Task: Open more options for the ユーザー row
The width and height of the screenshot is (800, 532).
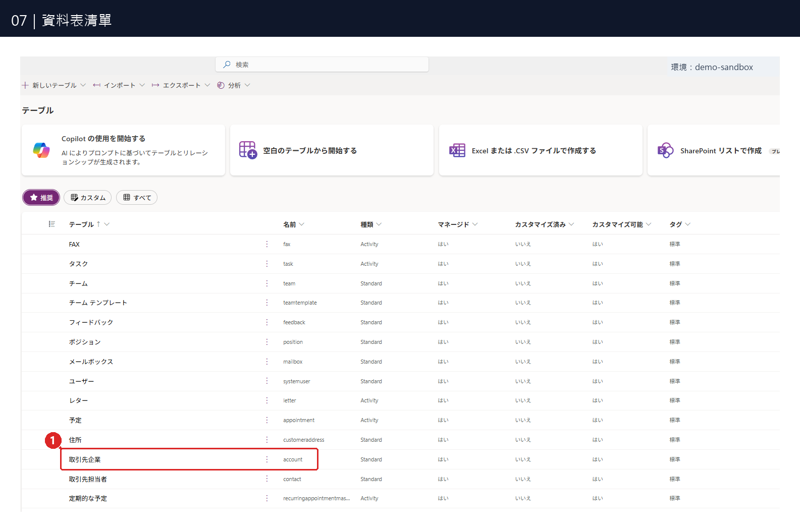Action: pyautogui.click(x=267, y=381)
